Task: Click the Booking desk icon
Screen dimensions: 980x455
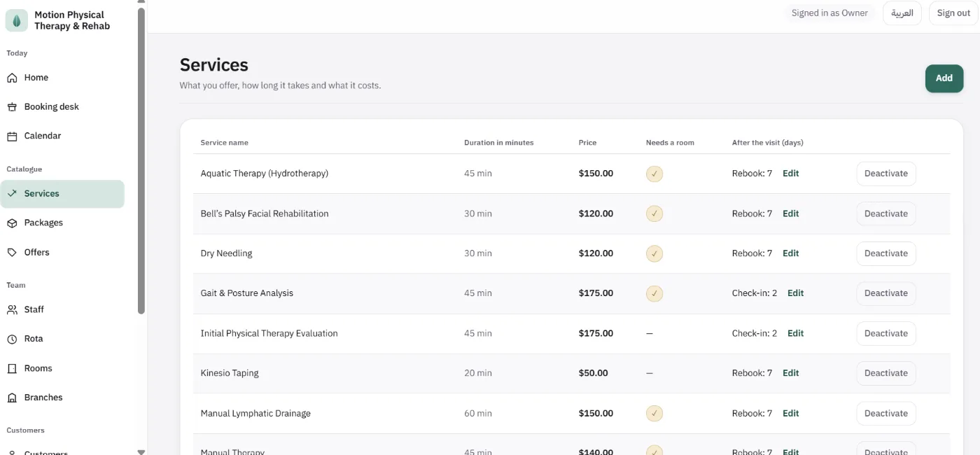Action: coord(12,107)
